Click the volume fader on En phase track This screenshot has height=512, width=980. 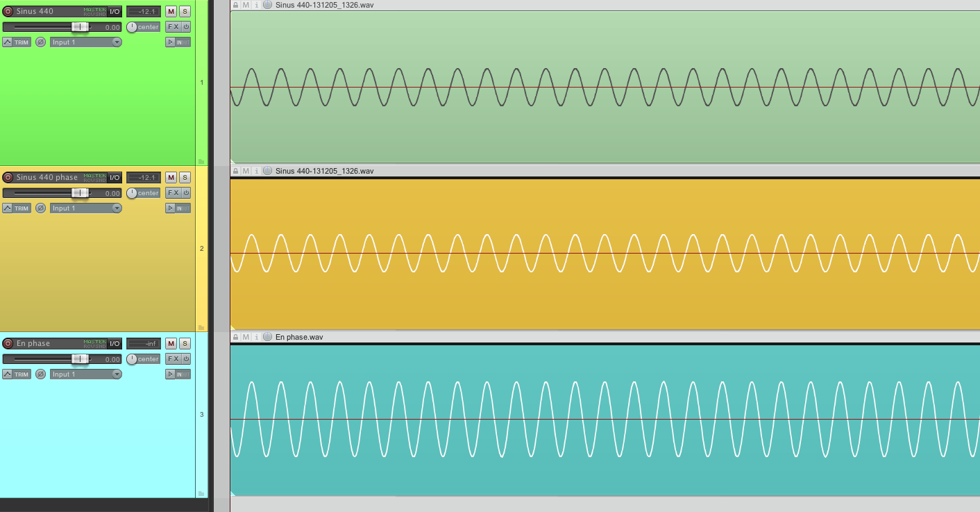click(x=80, y=358)
